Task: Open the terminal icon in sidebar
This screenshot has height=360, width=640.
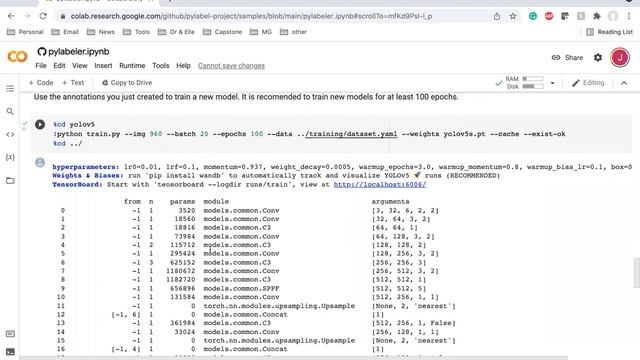Action: (x=10, y=351)
